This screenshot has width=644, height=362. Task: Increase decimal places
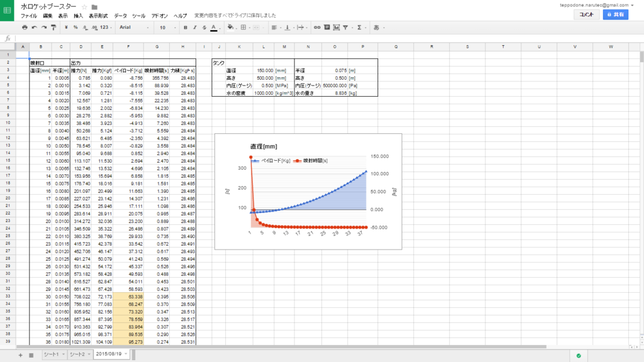[x=94, y=28]
